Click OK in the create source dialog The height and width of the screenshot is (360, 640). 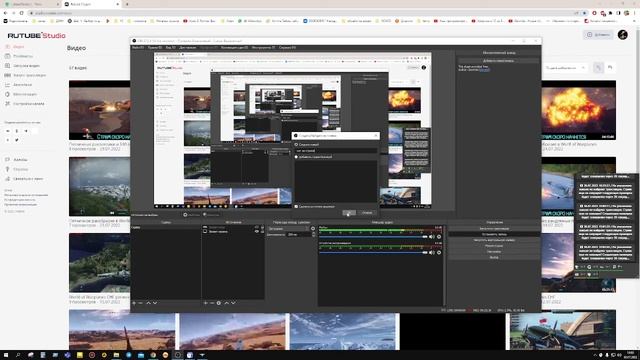tap(349, 213)
